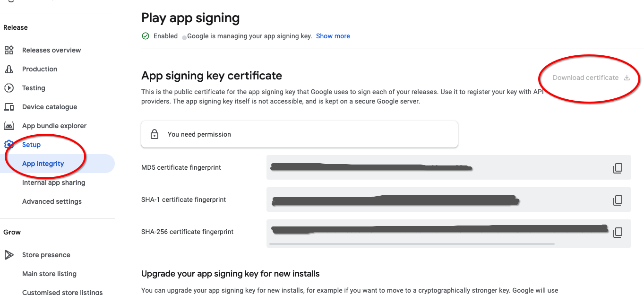Open the Store presence section
644x295 pixels.
click(46, 255)
